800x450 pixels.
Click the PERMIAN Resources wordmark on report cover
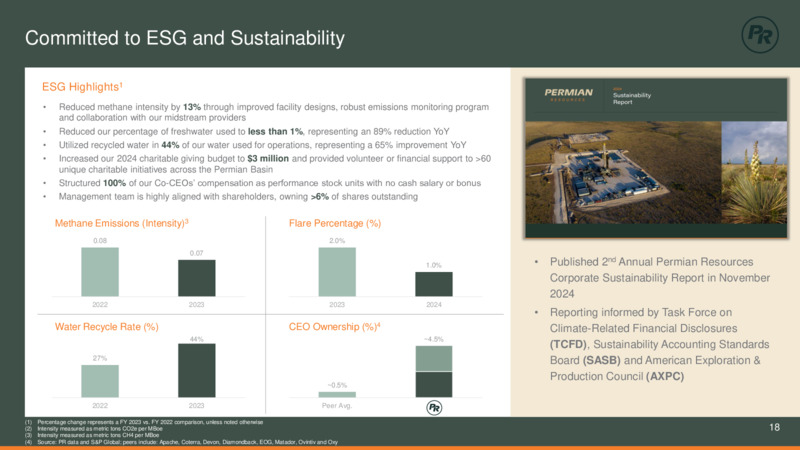tap(568, 94)
